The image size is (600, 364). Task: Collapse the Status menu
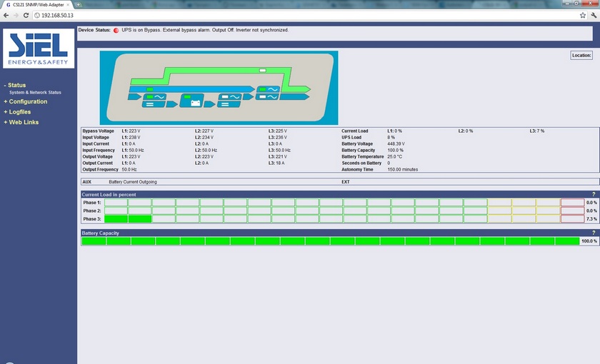click(x=15, y=85)
